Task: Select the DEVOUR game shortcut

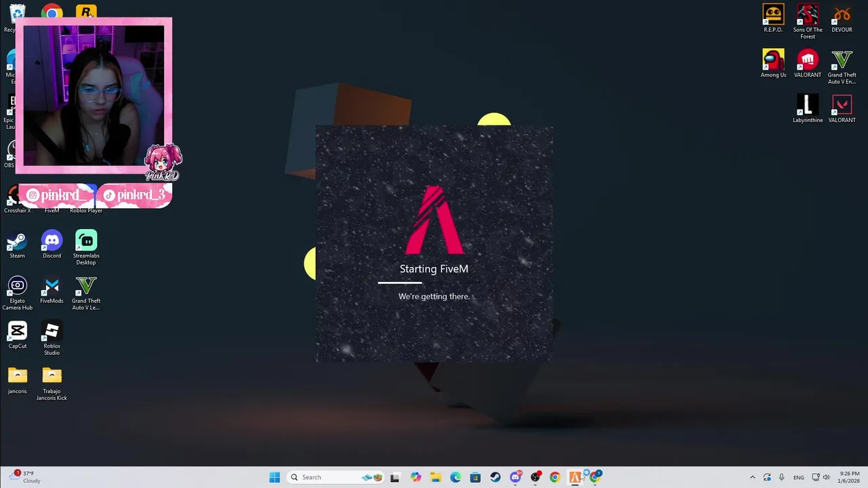Action: coord(842,19)
